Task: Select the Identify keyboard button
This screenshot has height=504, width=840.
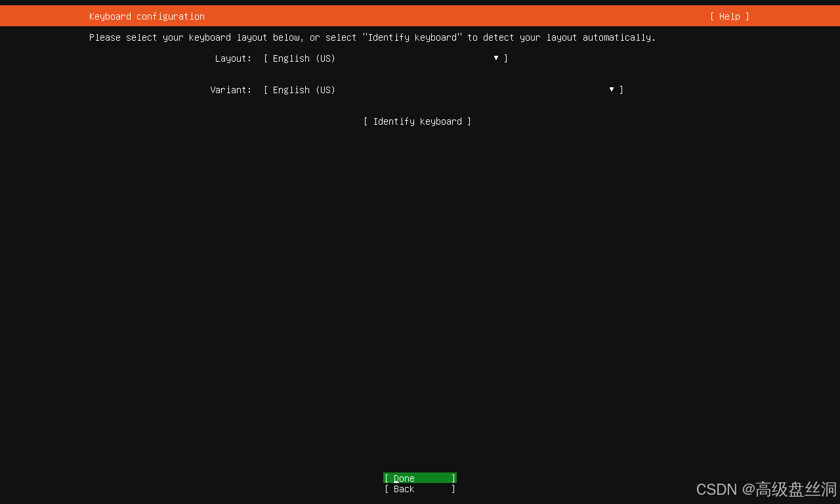Action: coord(417,121)
